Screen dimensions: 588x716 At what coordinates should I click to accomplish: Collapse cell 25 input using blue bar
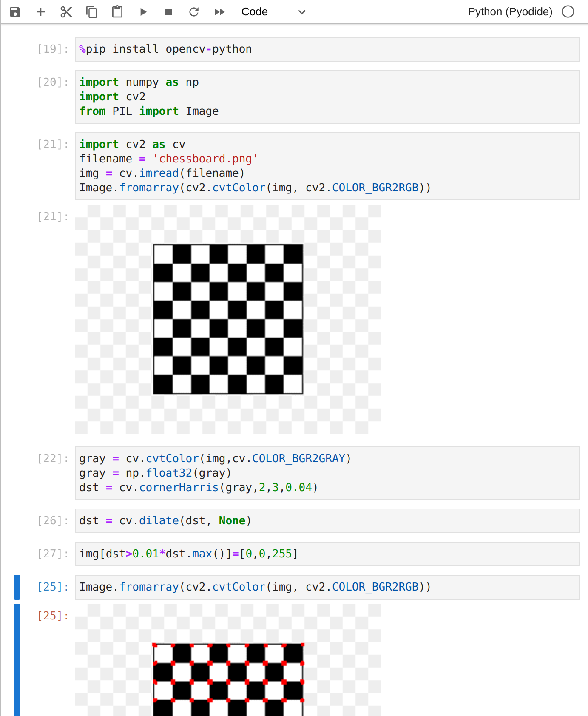pyautogui.click(x=17, y=587)
